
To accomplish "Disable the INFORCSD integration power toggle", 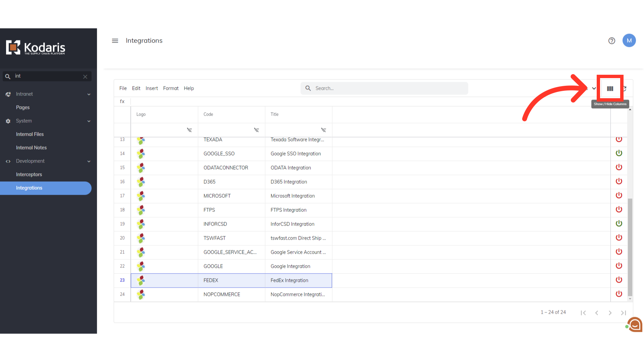I will click(x=619, y=224).
